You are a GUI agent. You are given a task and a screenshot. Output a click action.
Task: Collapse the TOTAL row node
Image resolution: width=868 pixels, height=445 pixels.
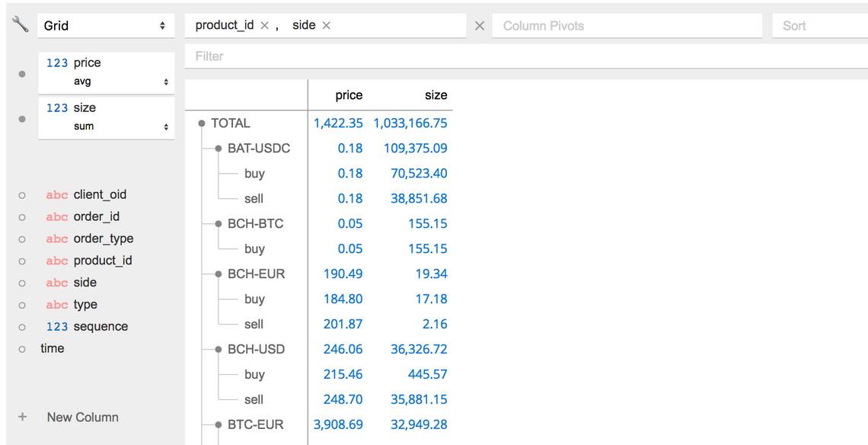coord(202,123)
